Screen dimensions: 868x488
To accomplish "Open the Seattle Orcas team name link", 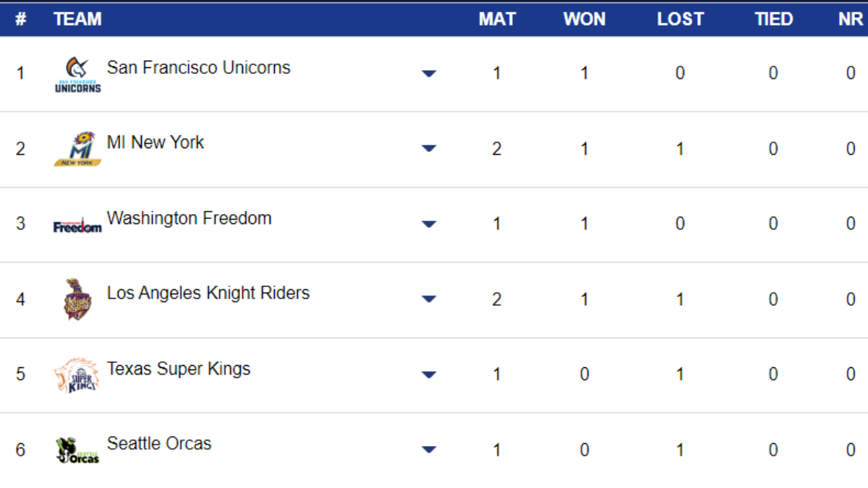I will (159, 444).
